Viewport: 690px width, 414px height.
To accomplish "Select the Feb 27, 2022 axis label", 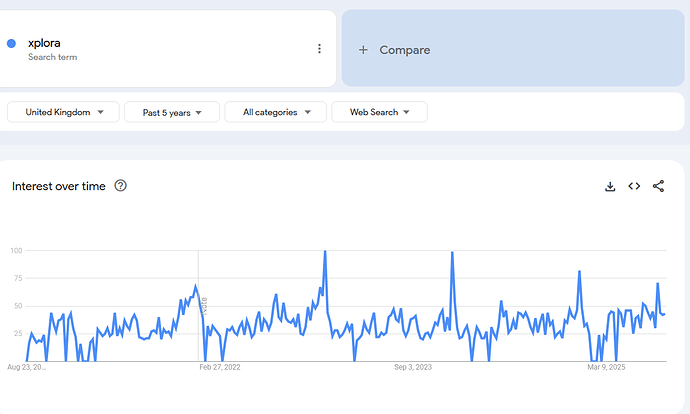I will tap(220, 368).
